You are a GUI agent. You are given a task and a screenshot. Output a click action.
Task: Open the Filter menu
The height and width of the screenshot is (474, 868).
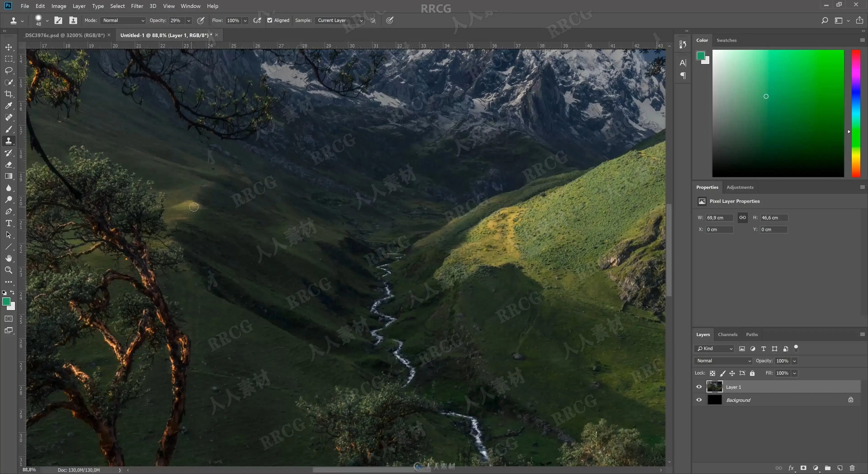(x=137, y=6)
